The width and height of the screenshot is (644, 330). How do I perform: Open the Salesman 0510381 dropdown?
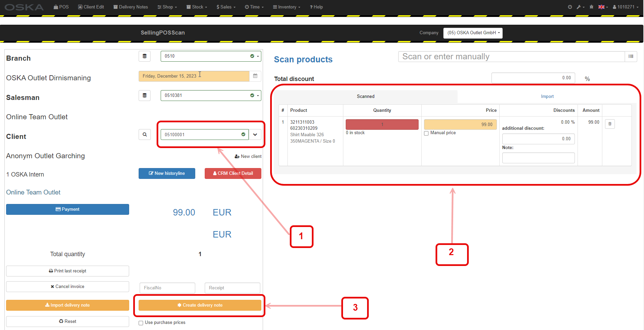[211, 96]
